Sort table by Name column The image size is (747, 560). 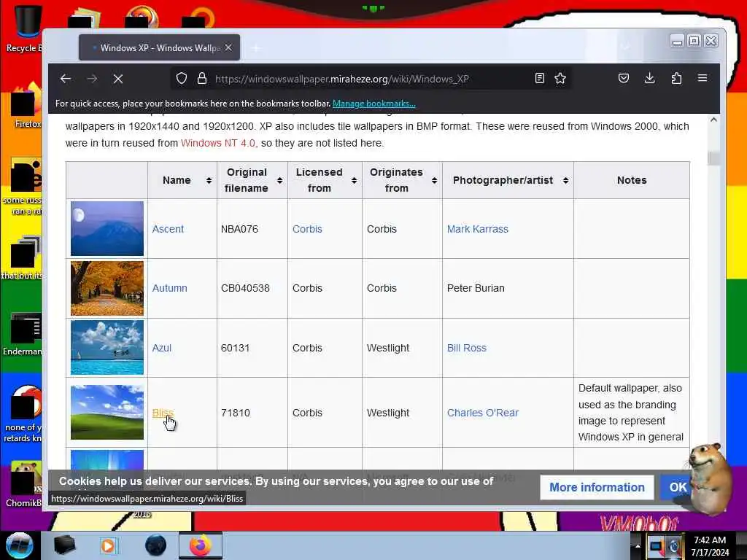click(182, 180)
